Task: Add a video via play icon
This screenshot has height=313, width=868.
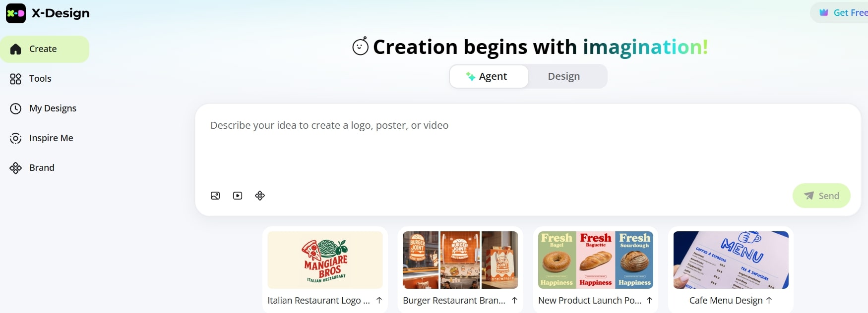Action: (x=238, y=196)
